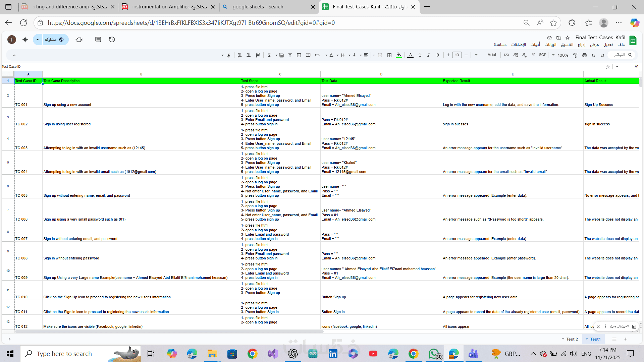644x362 pixels.
Task: Switch to the Test 2 sheet tab
Action: point(572,339)
